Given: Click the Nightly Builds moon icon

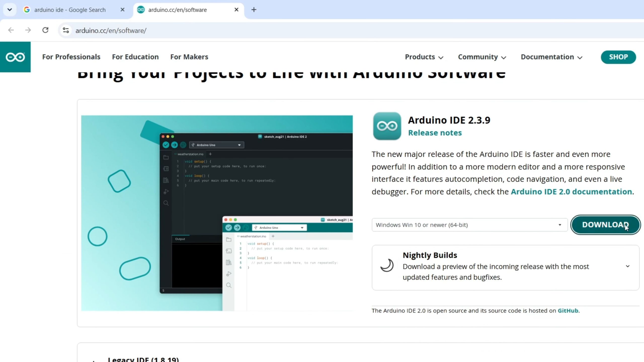Looking at the screenshot, I should (x=387, y=265).
